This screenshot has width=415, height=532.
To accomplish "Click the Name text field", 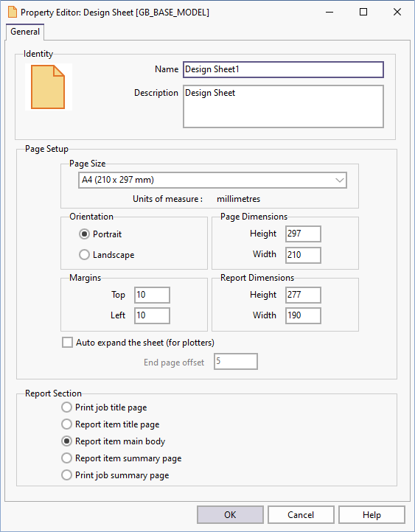I will (283, 69).
